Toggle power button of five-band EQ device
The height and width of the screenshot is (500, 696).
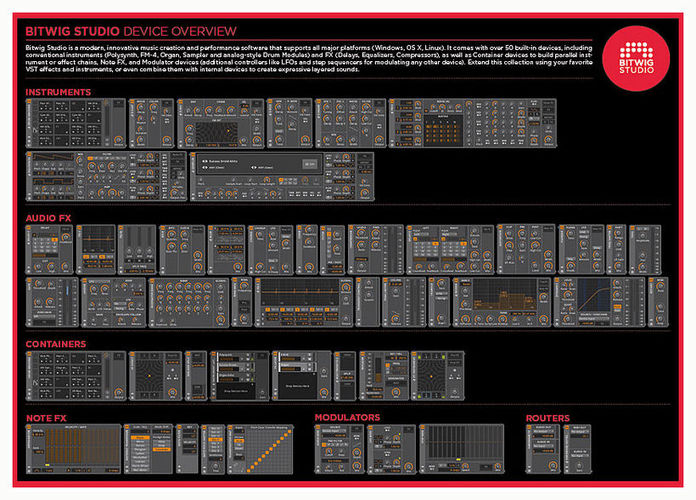pyautogui.click(x=258, y=281)
